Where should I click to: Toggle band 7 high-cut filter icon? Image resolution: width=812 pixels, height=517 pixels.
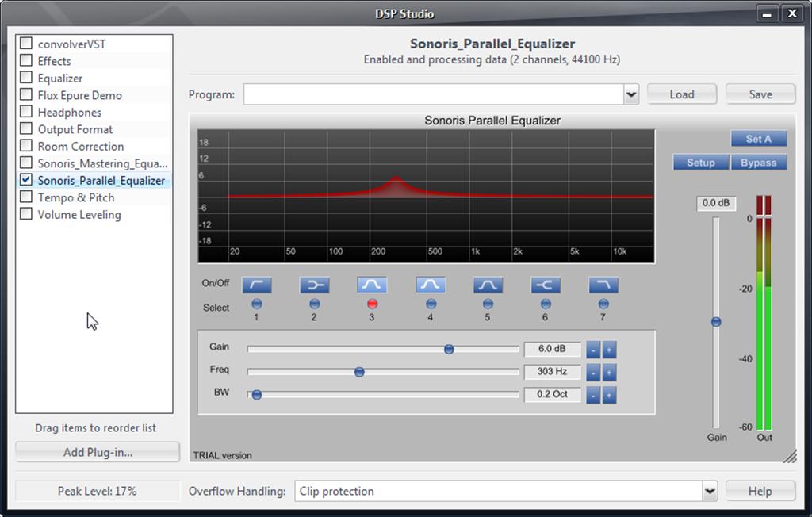click(603, 285)
